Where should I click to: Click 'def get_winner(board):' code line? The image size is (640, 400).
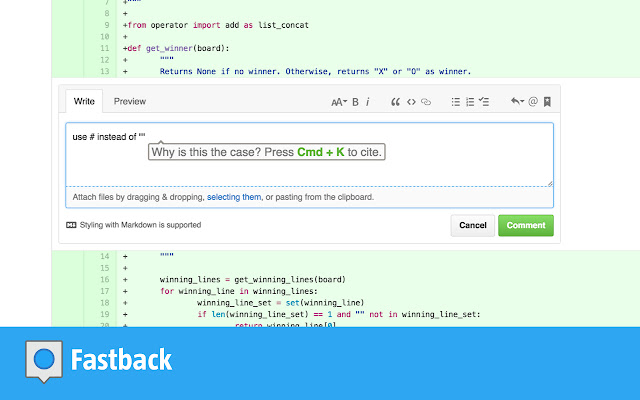178,48
